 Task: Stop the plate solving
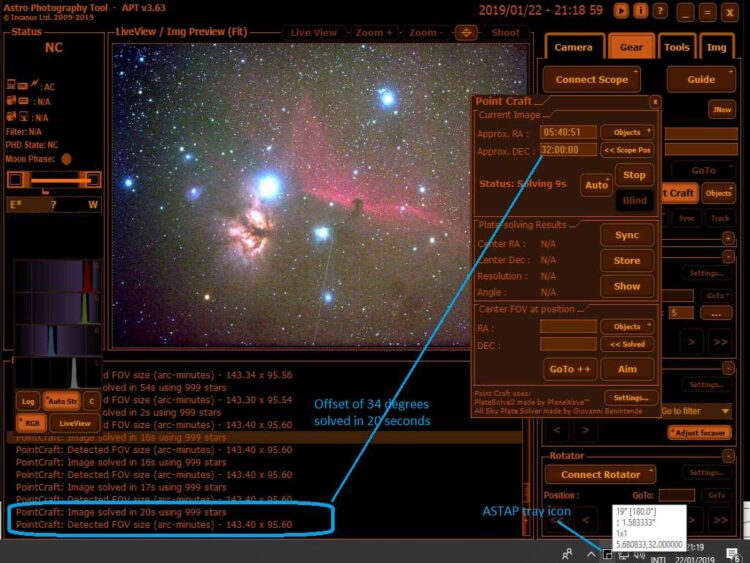[634, 175]
